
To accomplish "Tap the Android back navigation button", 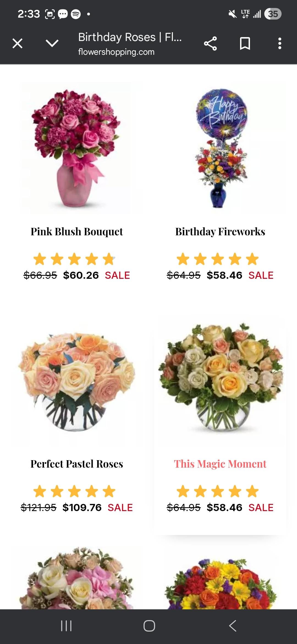I will pos(233,626).
